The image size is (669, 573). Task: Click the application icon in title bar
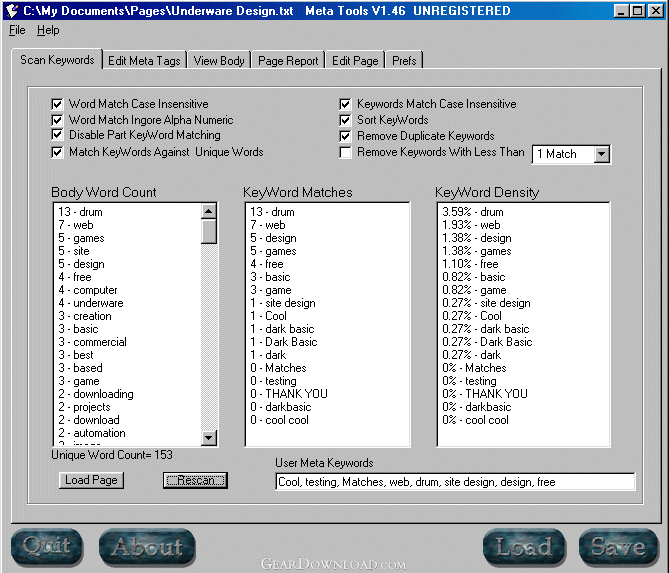tap(14, 11)
